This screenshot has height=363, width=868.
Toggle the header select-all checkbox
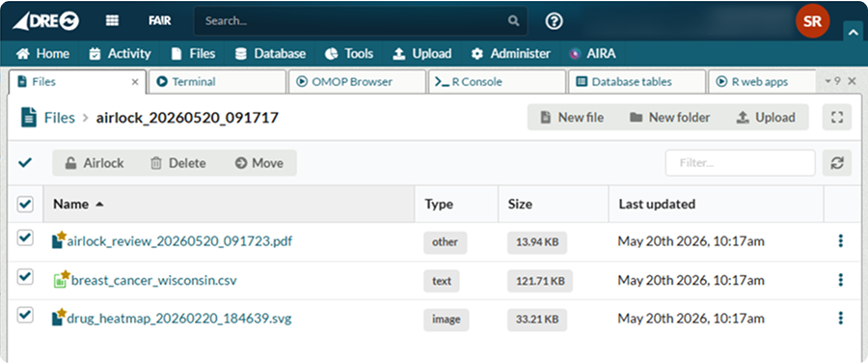click(x=25, y=204)
